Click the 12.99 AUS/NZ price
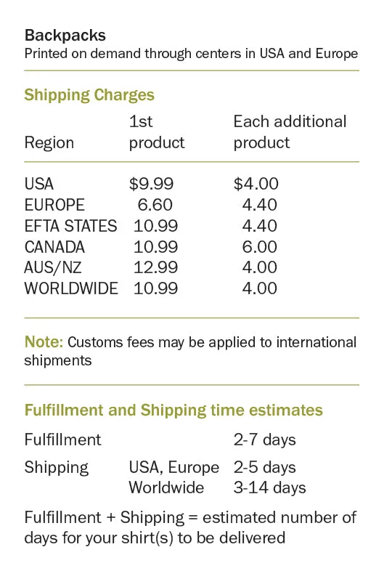The image size is (392, 579). 155,267
